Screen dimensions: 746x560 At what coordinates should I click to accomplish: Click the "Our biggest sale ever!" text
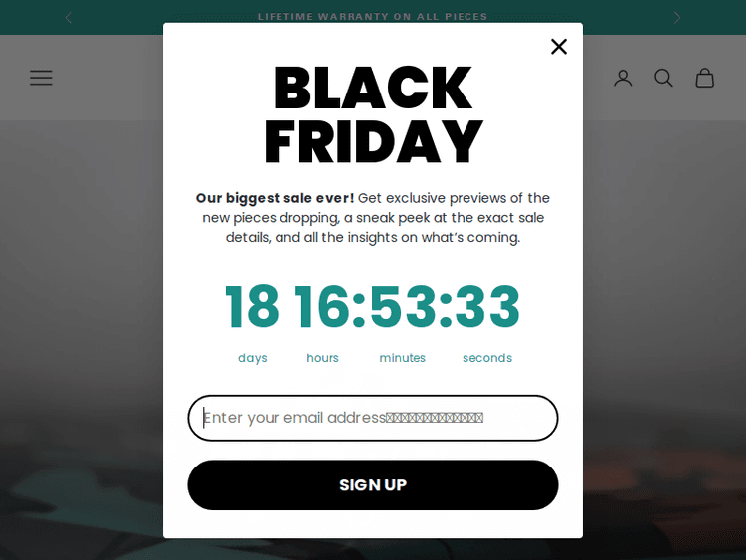(275, 198)
